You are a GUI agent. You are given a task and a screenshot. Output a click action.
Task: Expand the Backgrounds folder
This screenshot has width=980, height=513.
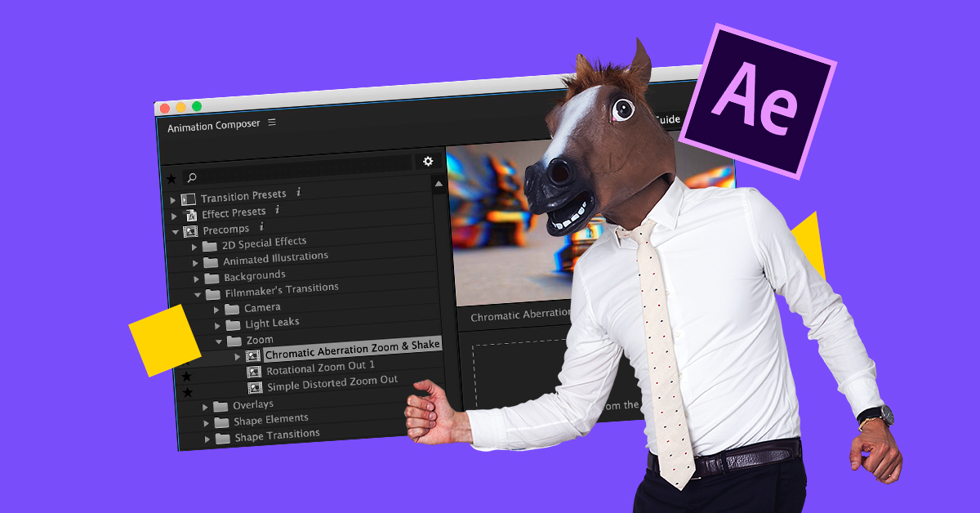coord(196,279)
